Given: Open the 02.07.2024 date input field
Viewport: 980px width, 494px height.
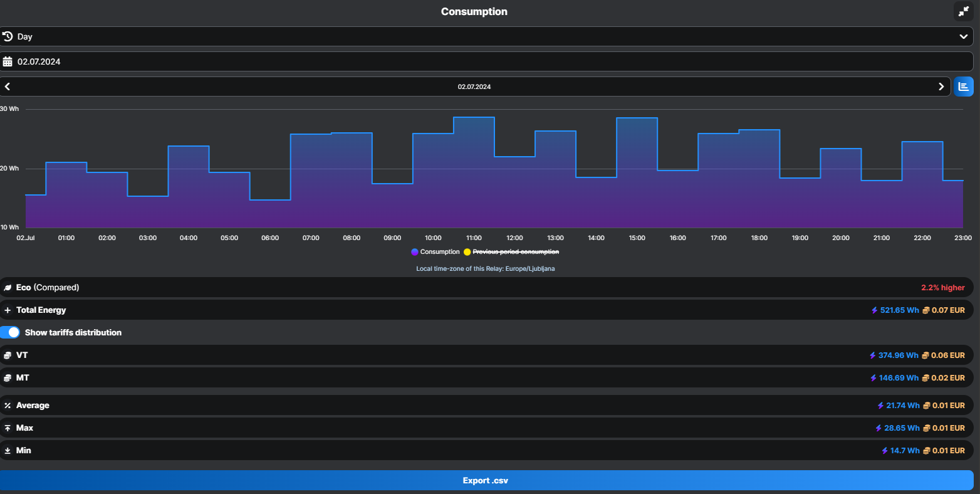Looking at the screenshot, I should coord(486,61).
